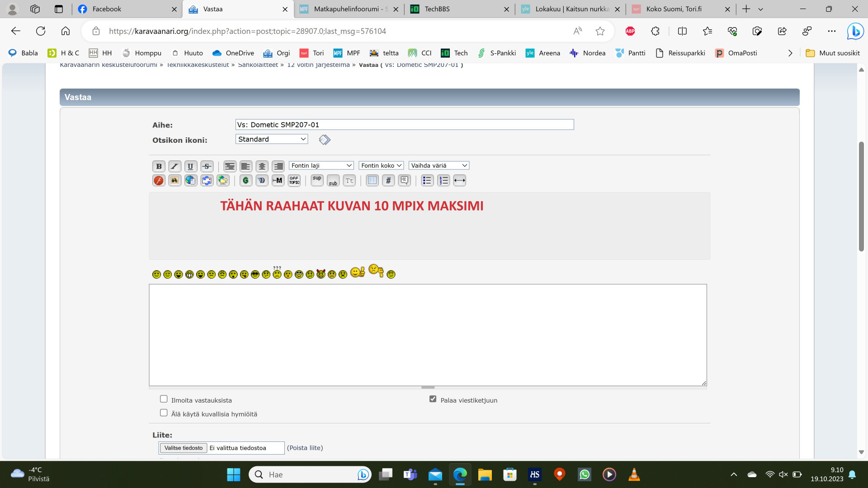This screenshot has height=488, width=868.
Task: Insert image with picture icon
Action: pyautogui.click(x=175, y=181)
